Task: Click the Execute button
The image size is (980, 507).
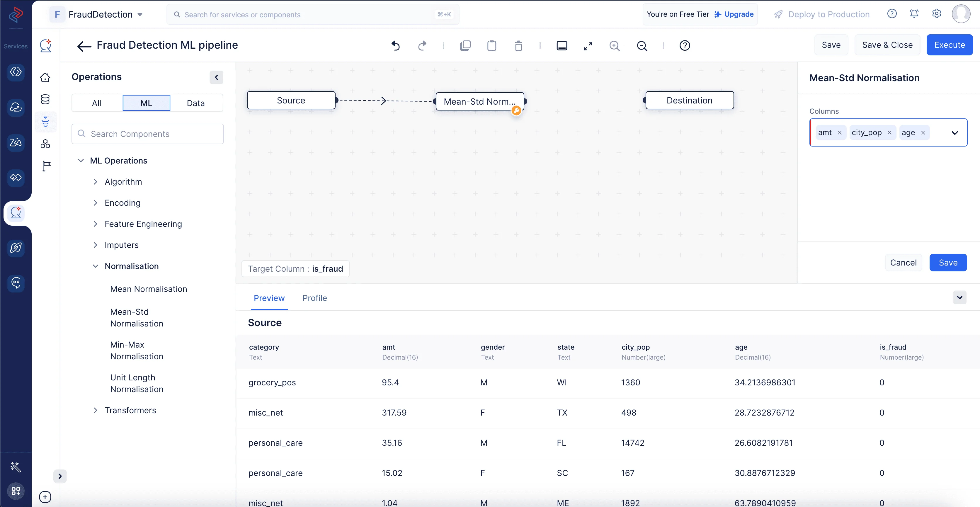Action: tap(949, 45)
